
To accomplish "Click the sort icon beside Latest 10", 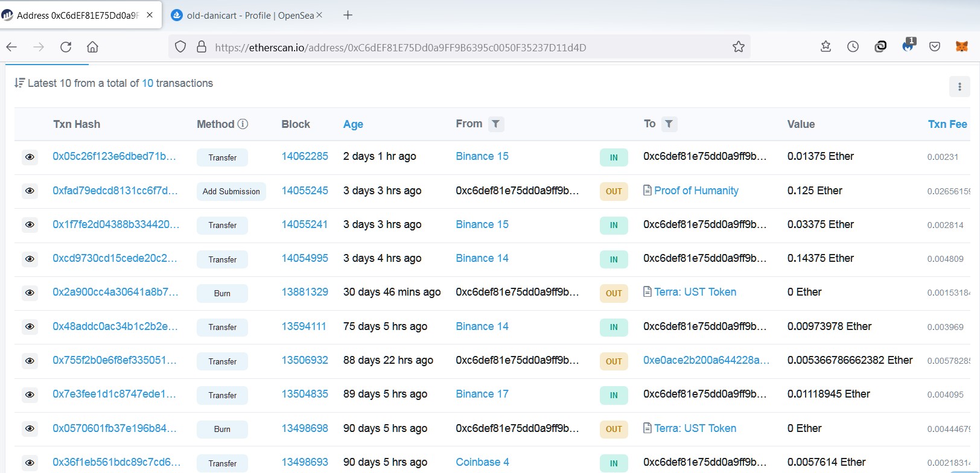I will point(19,83).
